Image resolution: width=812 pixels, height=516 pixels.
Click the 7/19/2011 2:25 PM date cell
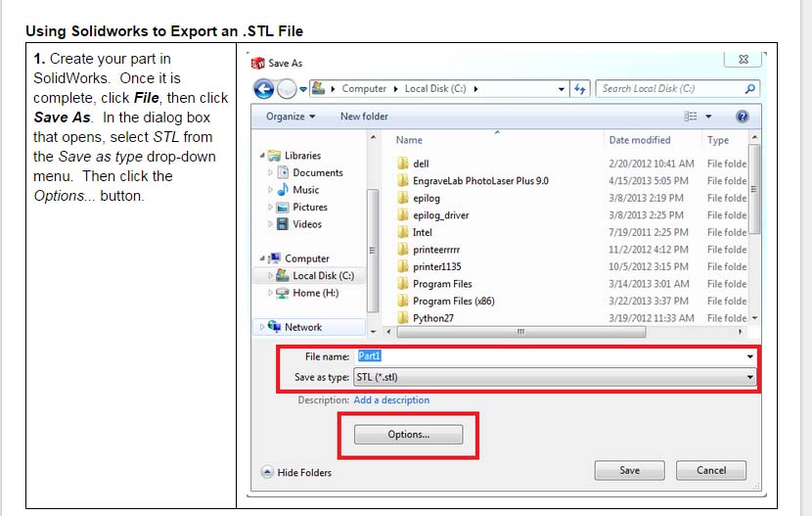[x=649, y=232]
